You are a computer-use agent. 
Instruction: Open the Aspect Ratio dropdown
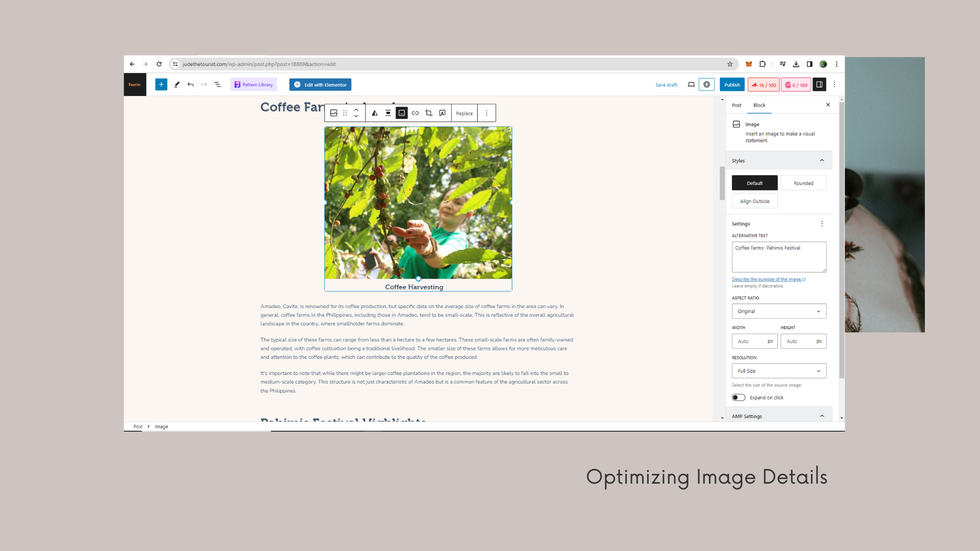pyautogui.click(x=778, y=311)
